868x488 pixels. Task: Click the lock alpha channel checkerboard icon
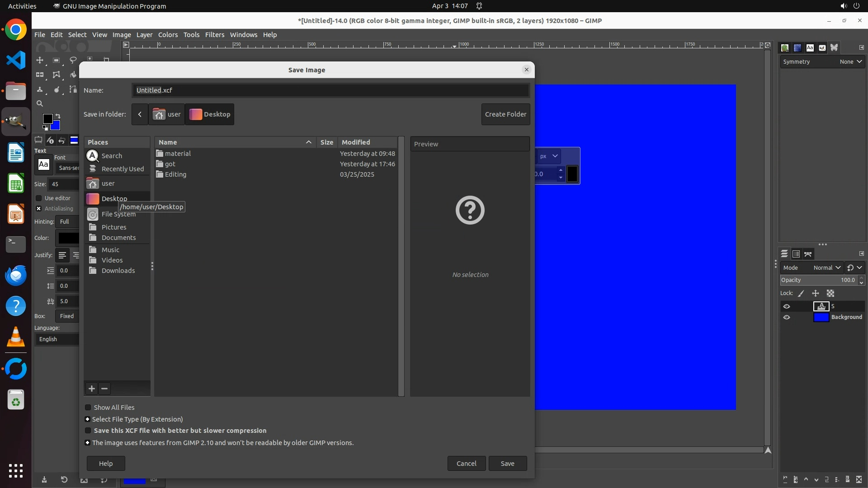click(x=830, y=293)
